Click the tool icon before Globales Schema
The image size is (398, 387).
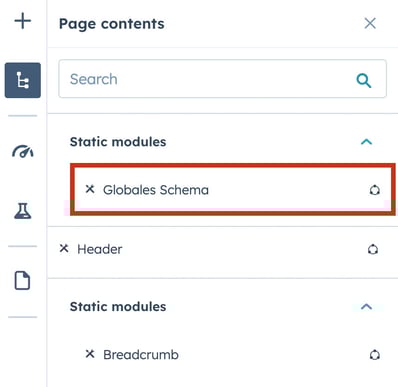click(90, 189)
